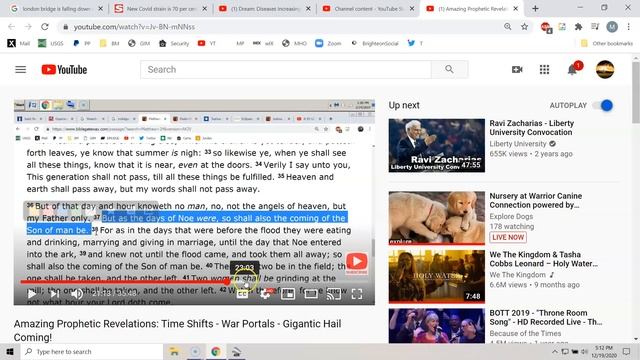The height and width of the screenshot is (360, 640).
Task: Open Nursery at Warrior Canine Connection title
Action: point(535,200)
